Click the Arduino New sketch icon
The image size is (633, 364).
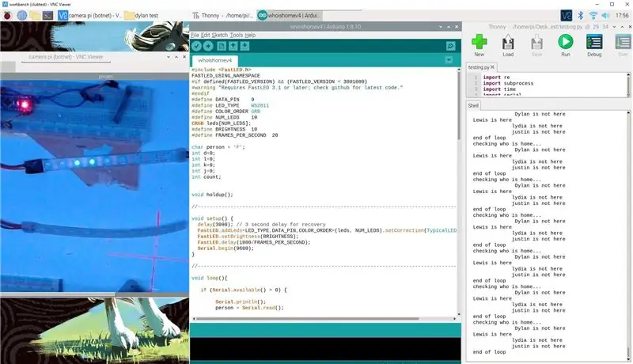click(x=222, y=46)
